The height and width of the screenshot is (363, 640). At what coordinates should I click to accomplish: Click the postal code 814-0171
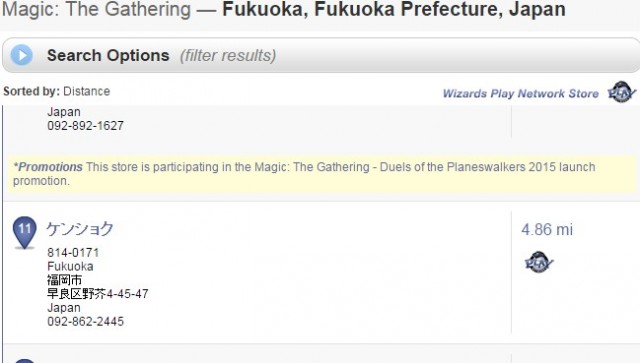[73, 253]
